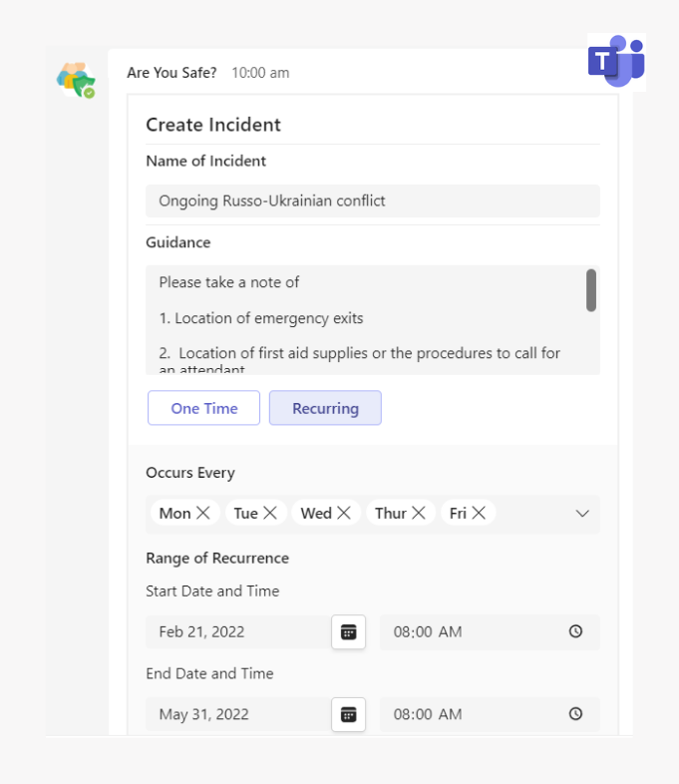Click the start time clock icon

click(x=575, y=631)
